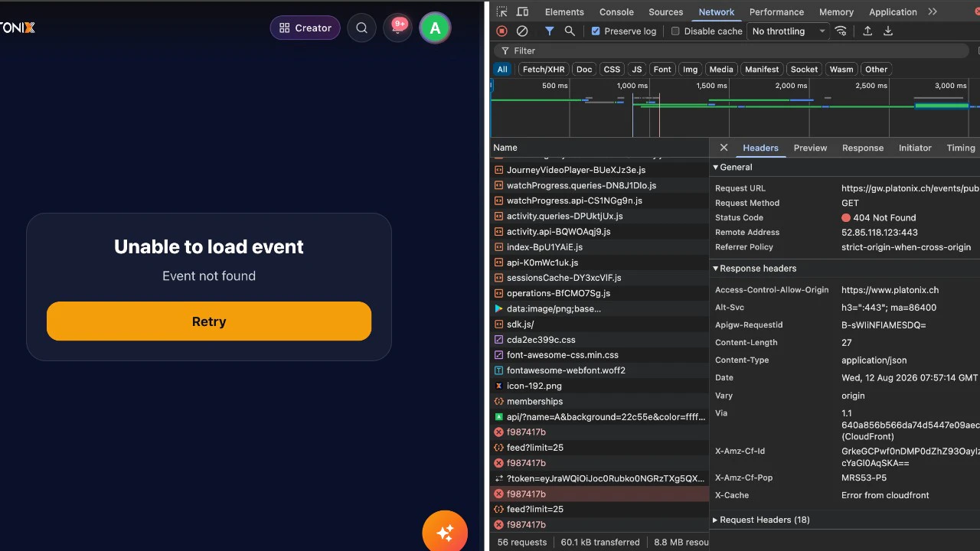This screenshot has width=980, height=551.
Task: Select the memberships request row
Action: pyautogui.click(x=599, y=401)
